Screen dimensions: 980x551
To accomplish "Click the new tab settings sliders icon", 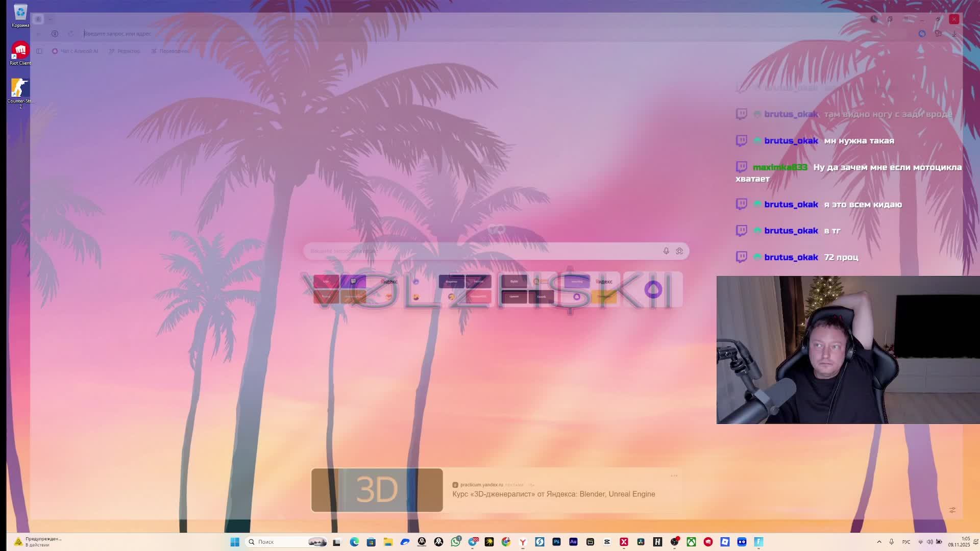I will (952, 510).
